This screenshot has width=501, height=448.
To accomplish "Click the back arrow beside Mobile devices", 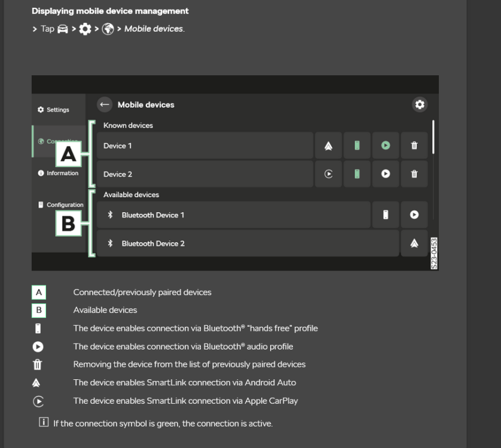I will tap(105, 105).
